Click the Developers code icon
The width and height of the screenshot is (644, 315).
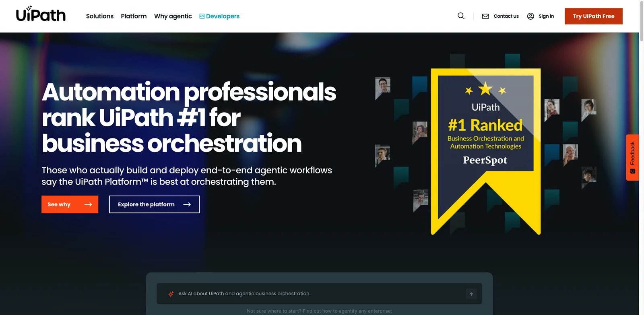[202, 16]
